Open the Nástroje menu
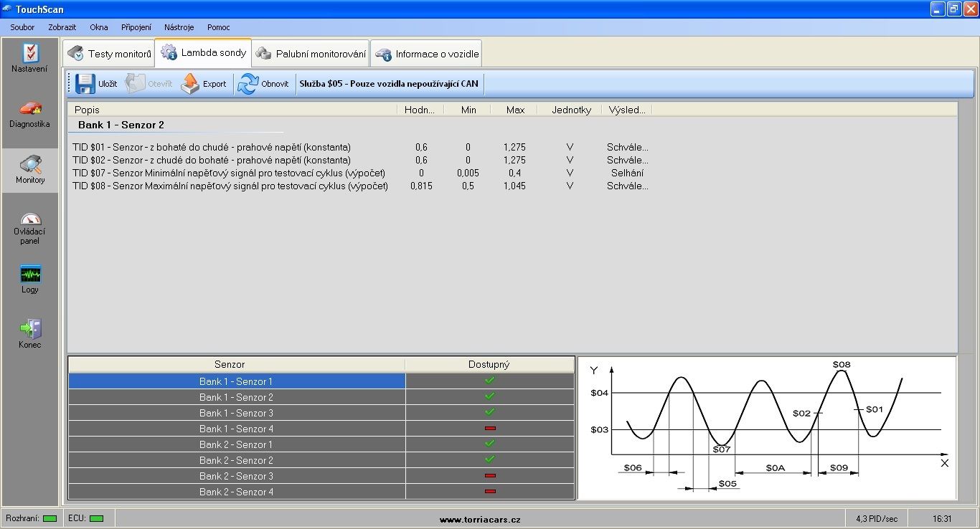This screenshot has height=529, width=980. [x=179, y=27]
